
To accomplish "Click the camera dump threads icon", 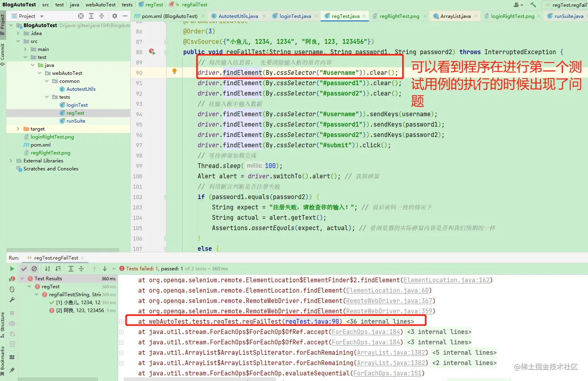I will pyautogui.click(x=12, y=323).
